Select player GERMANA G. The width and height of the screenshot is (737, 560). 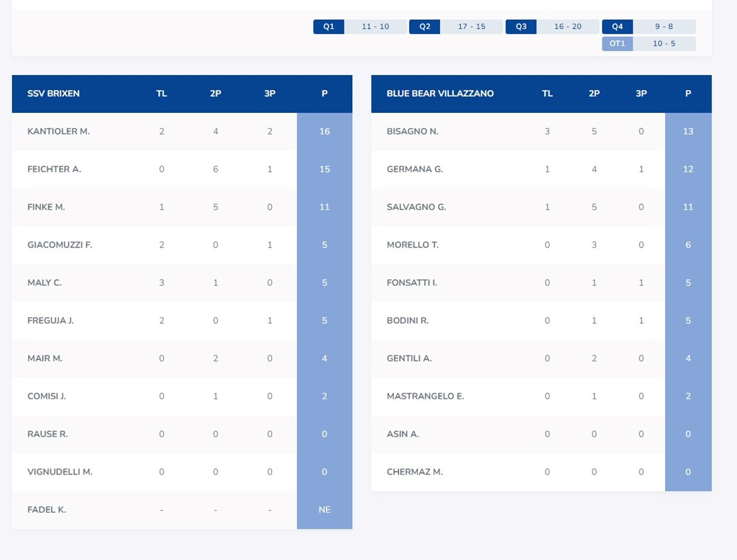414,169
